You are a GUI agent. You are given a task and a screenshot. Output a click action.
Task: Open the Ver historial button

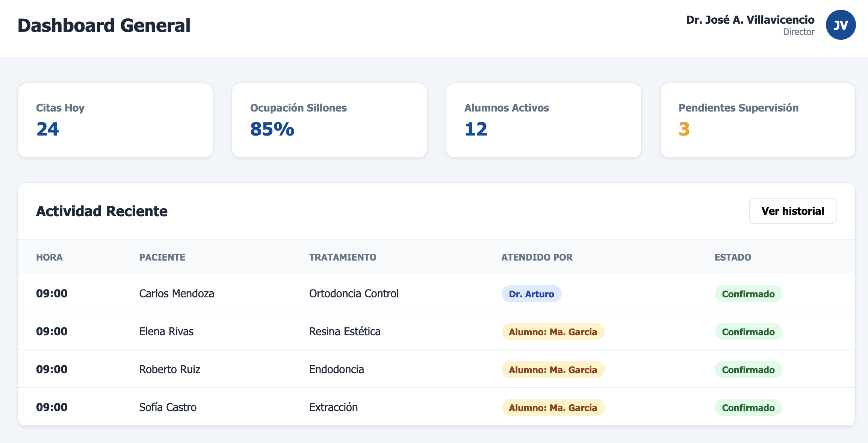point(793,211)
